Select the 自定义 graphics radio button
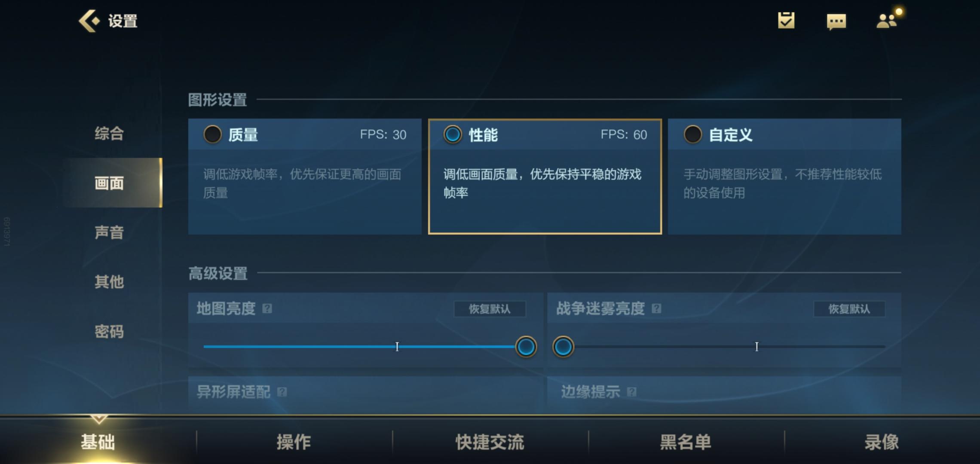This screenshot has height=464, width=980. [x=692, y=134]
